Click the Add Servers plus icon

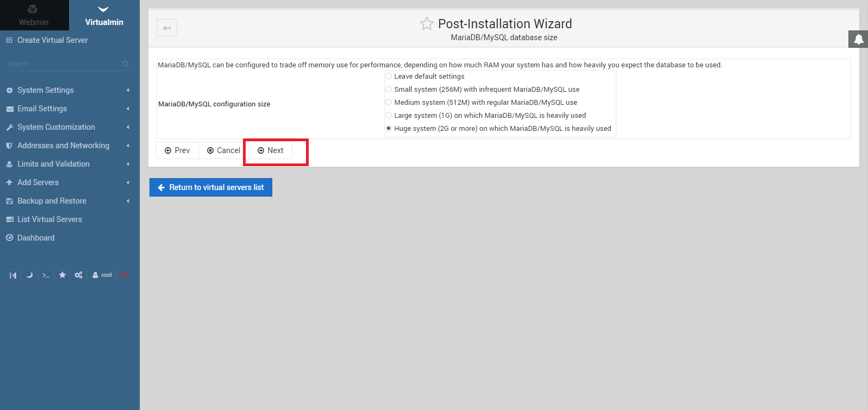pyautogui.click(x=9, y=182)
